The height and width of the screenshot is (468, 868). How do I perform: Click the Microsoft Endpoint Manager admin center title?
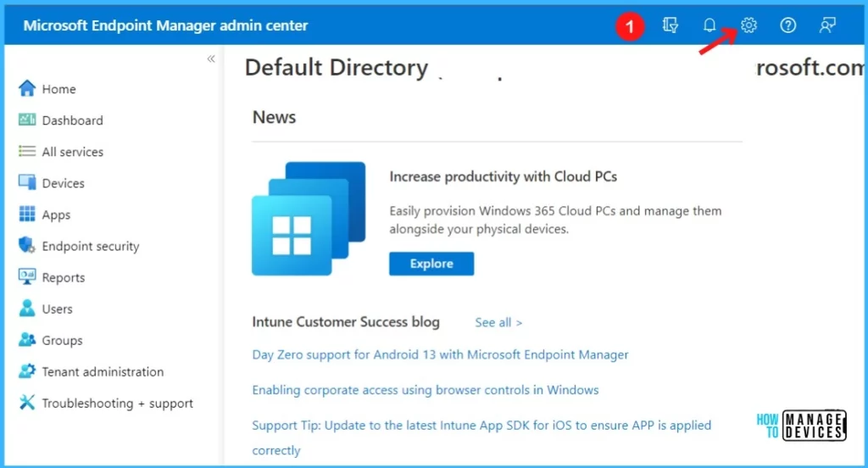(x=165, y=25)
